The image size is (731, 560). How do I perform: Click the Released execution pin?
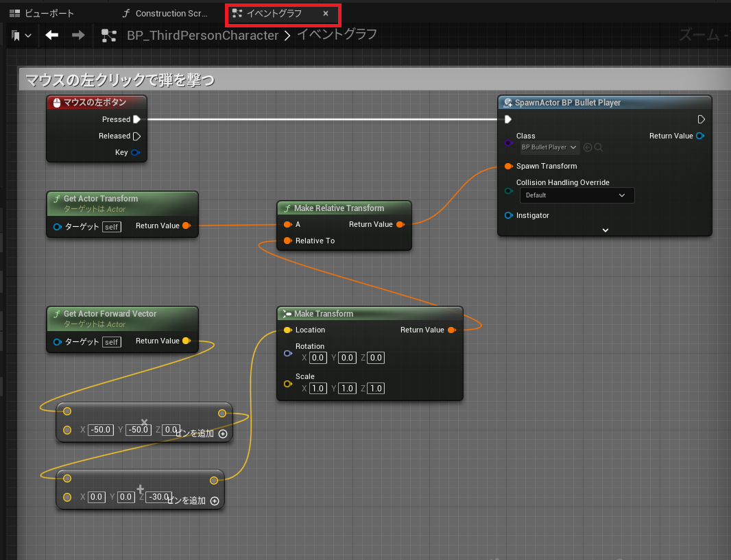136,136
